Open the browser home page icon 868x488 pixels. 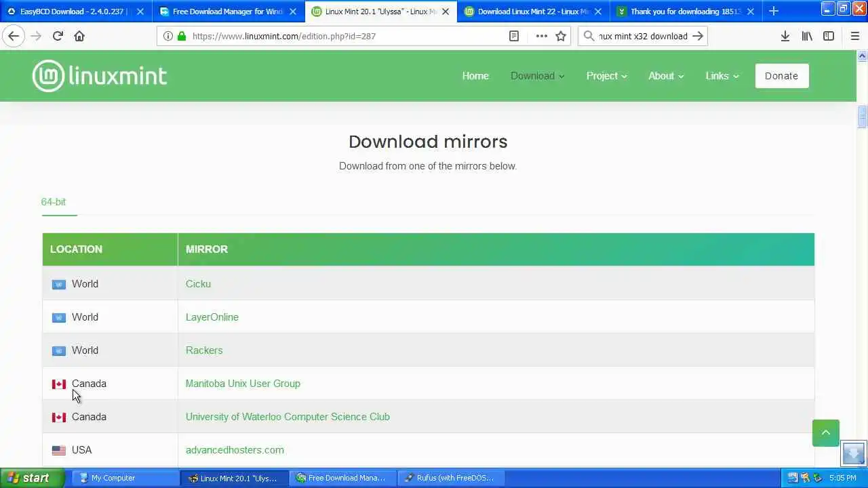[79, 36]
